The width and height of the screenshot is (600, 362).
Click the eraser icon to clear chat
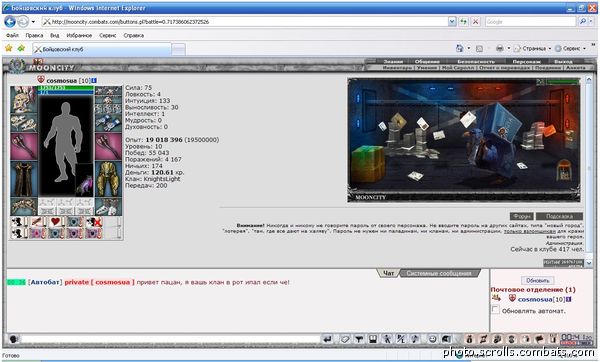coord(345,339)
